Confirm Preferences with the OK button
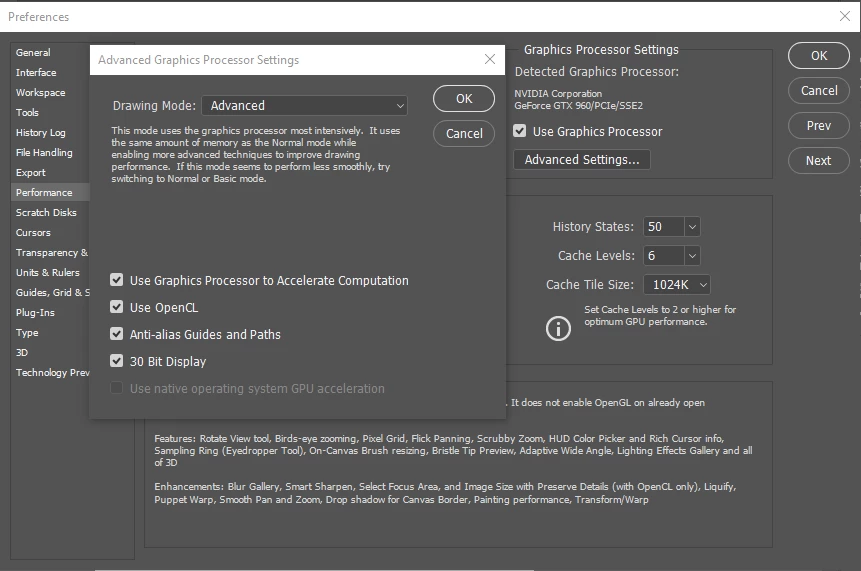 (819, 55)
